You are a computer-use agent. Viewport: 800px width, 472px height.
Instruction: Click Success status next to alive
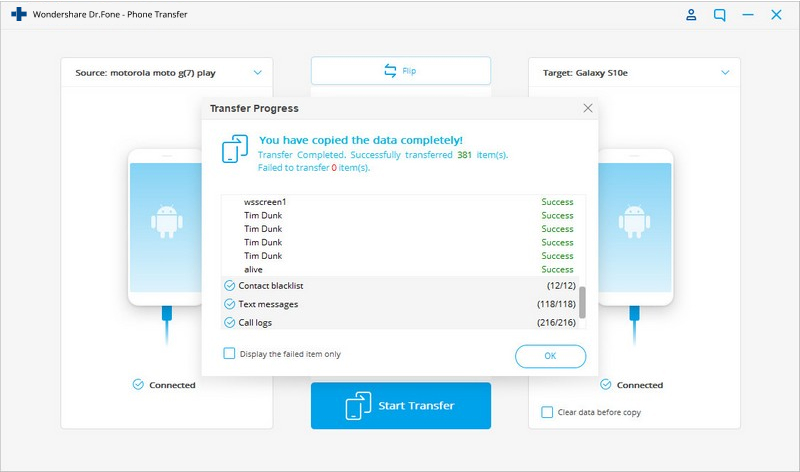click(x=557, y=269)
